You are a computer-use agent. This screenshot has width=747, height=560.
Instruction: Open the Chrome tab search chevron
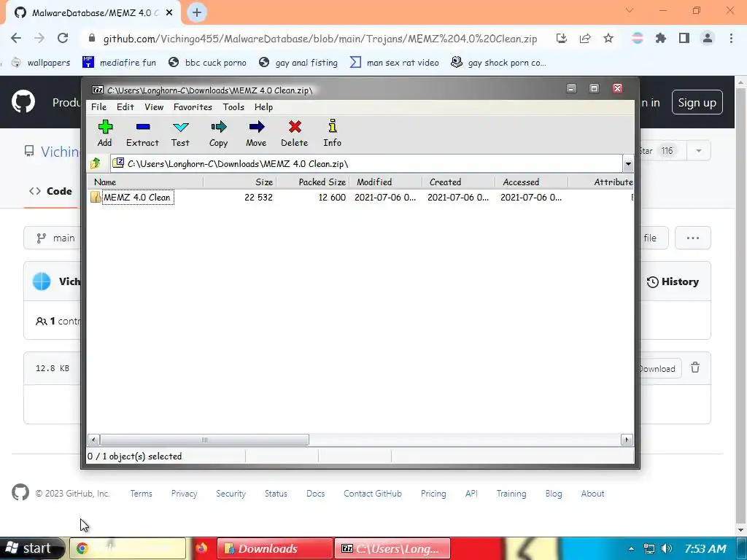pyautogui.click(x=630, y=10)
